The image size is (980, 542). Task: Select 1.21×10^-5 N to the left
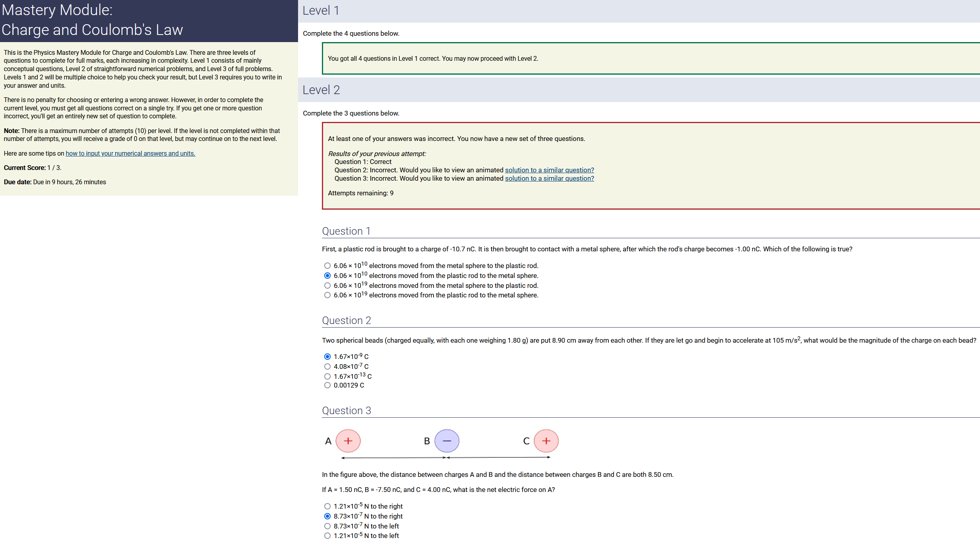(x=327, y=536)
